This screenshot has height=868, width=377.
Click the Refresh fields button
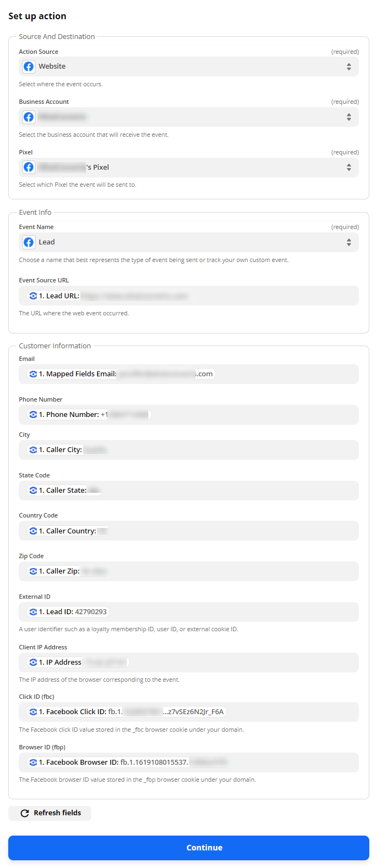coord(50,813)
